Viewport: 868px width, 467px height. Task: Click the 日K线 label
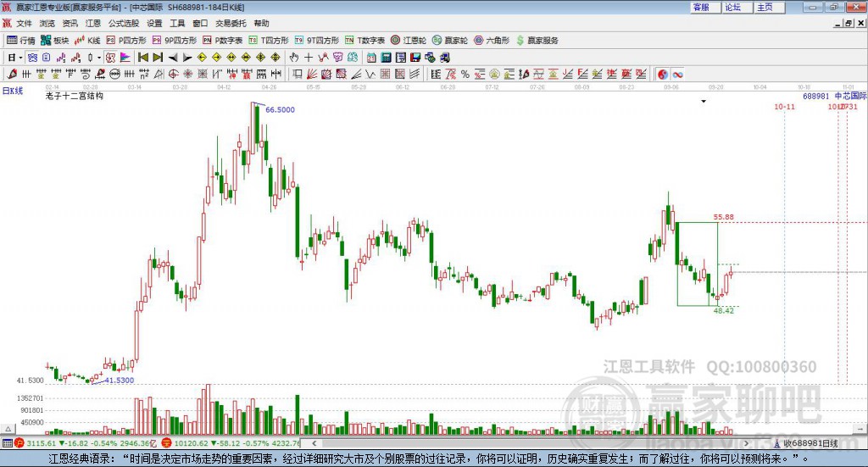click(x=13, y=91)
